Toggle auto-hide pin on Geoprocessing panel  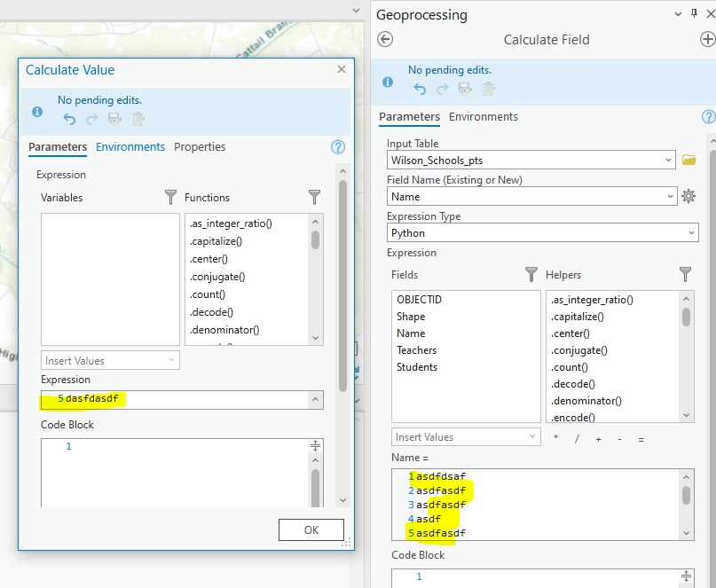coord(692,14)
